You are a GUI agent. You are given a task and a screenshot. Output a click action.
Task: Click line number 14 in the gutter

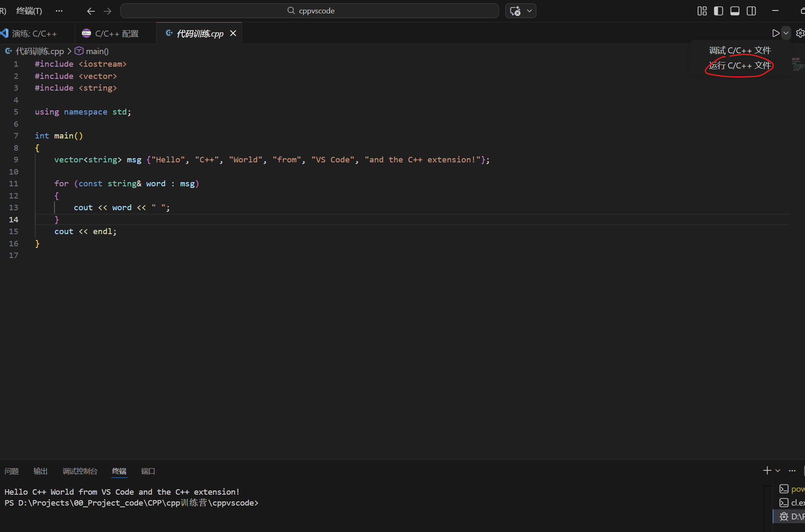(x=14, y=219)
